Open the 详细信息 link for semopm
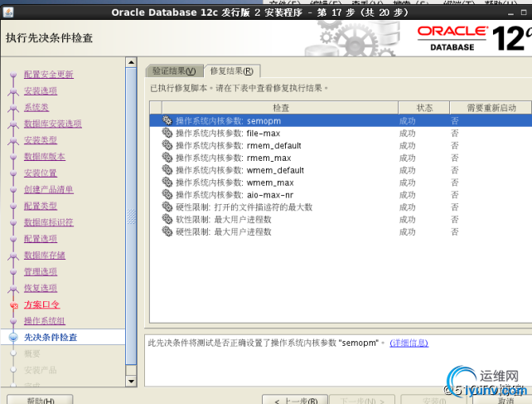The height and width of the screenshot is (404, 532). coord(409,343)
